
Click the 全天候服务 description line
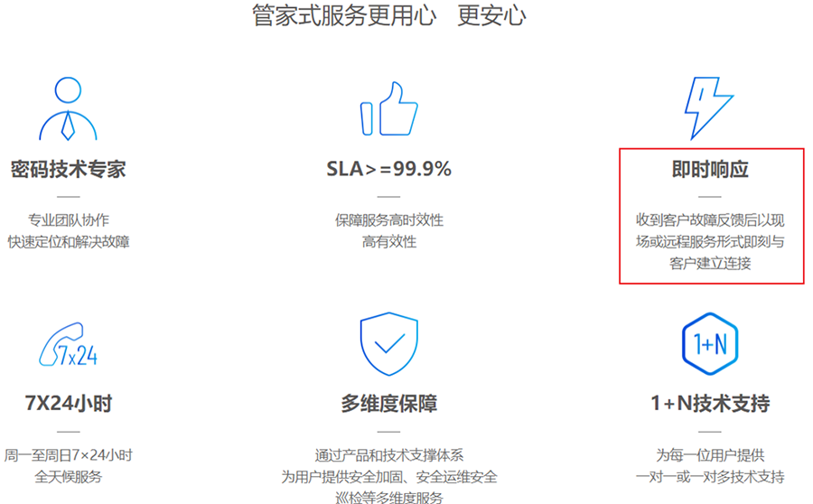pyautogui.click(x=69, y=477)
